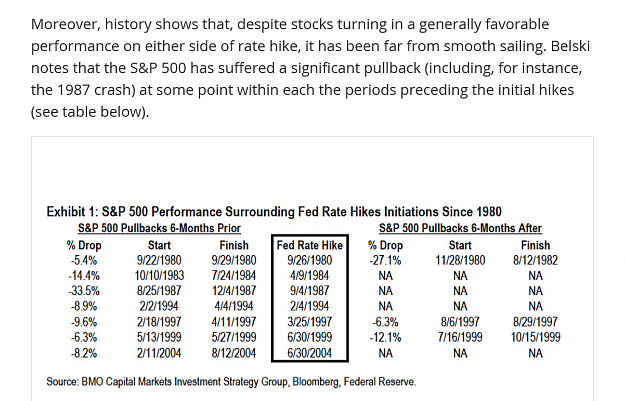Click the -12.1% drop value
The width and height of the screenshot is (625, 401).
coord(385,337)
